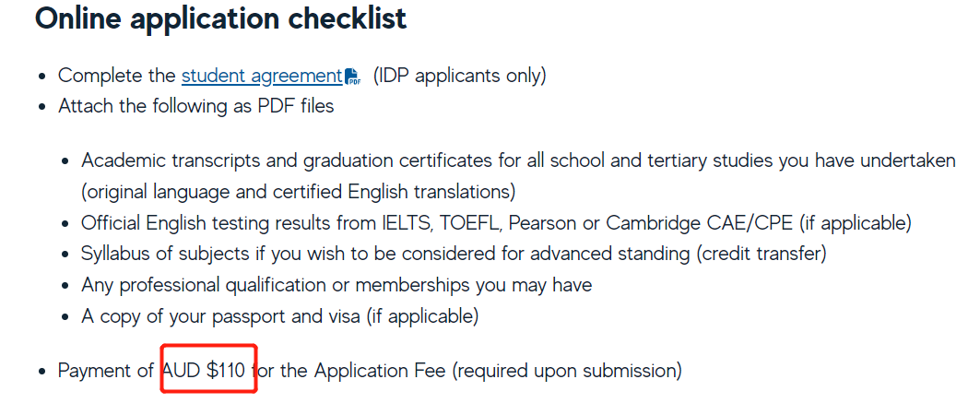Viewport: 980px width, 415px height.
Task: Select the Official English testing results item
Action: [x=496, y=222]
